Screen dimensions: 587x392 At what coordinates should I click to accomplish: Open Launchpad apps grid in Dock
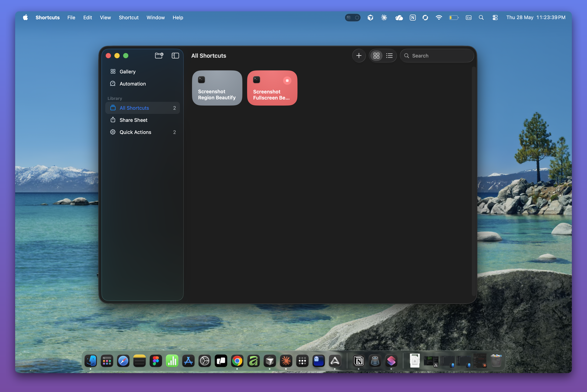click(x=107, y=361)
